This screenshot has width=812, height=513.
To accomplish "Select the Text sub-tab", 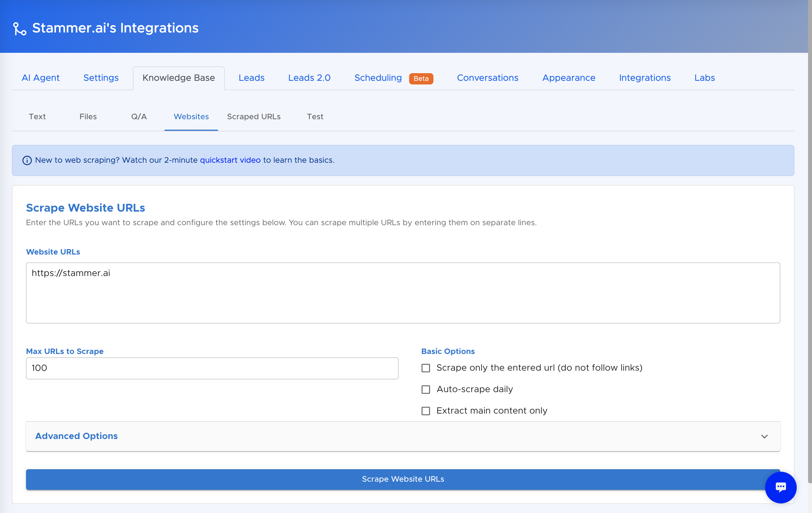I will pos(37,117).
